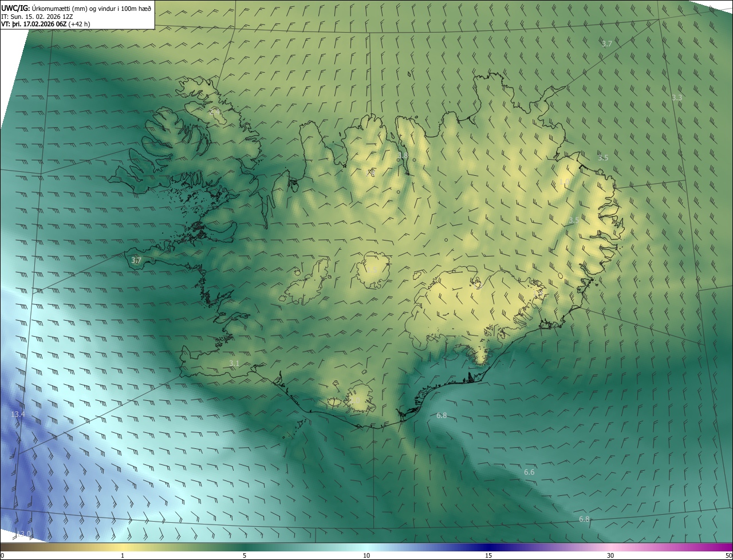Click the map title "Úrkomumætti (mm) og vindur"

[x=75, y=7]
